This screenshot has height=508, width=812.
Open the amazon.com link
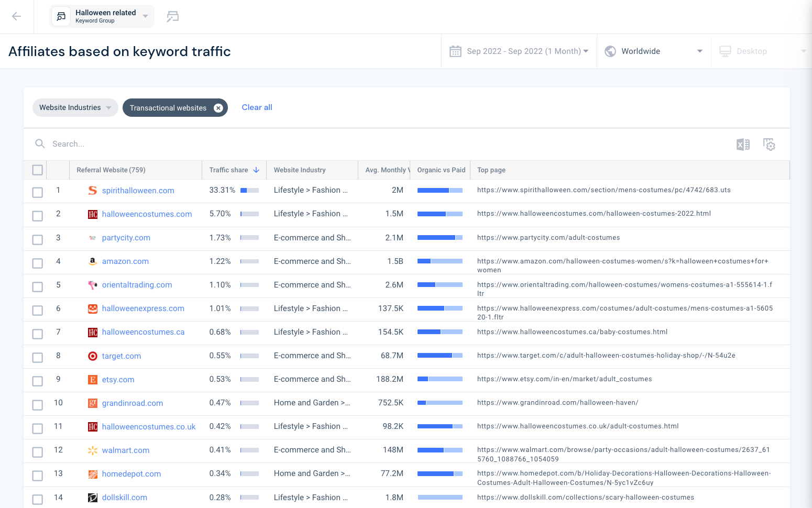click(125, 261)
